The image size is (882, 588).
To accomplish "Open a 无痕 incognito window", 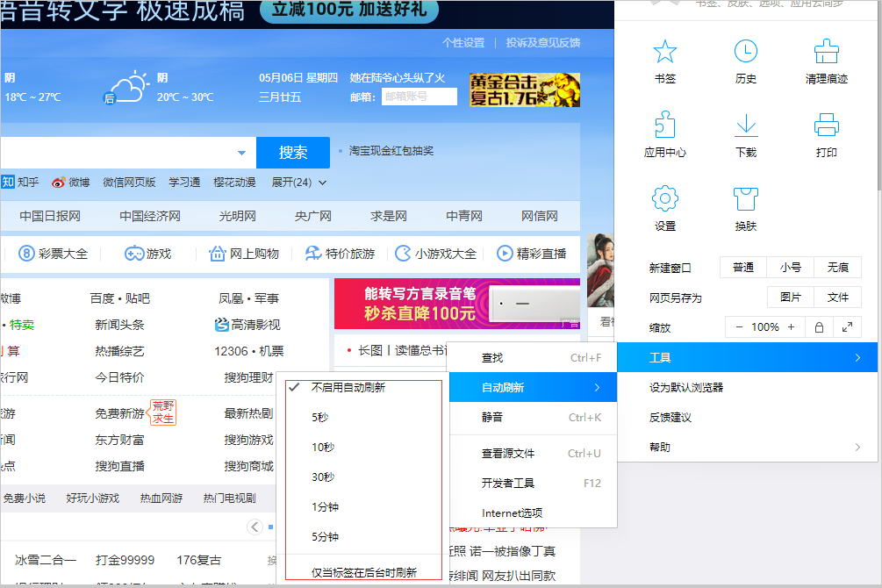I will tap(837, 268).
